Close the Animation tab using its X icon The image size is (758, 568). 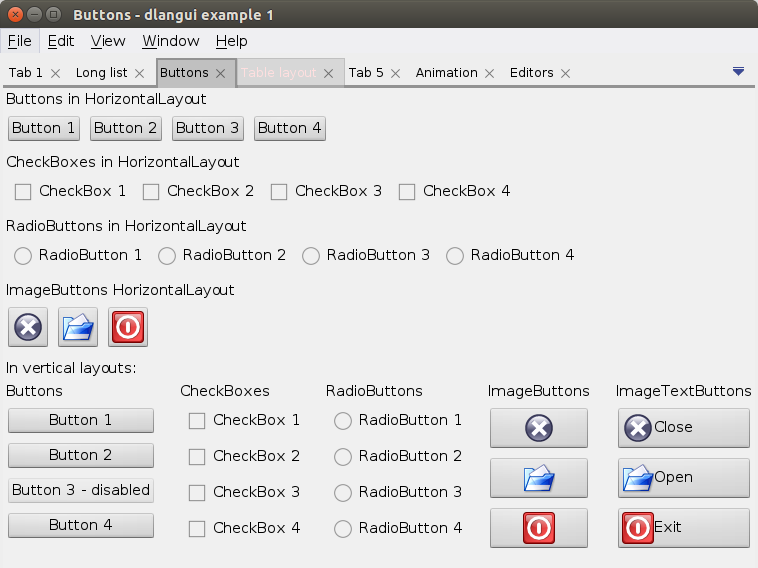pyautogui.click(x=489, y=73)
